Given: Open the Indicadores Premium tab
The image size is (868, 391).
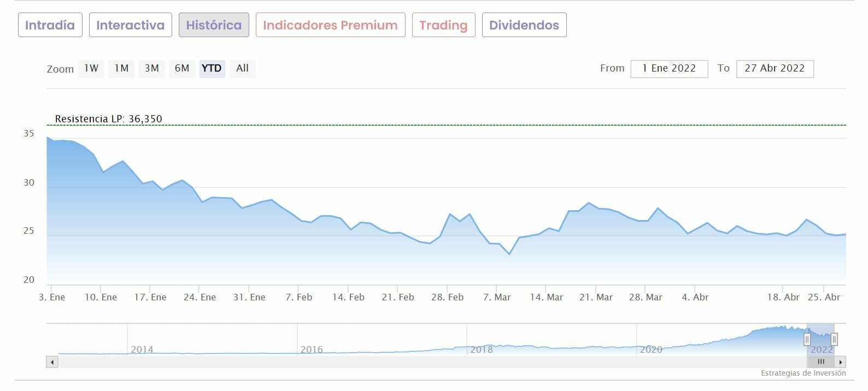Looking at the screenshot, I should coord(330,25).
